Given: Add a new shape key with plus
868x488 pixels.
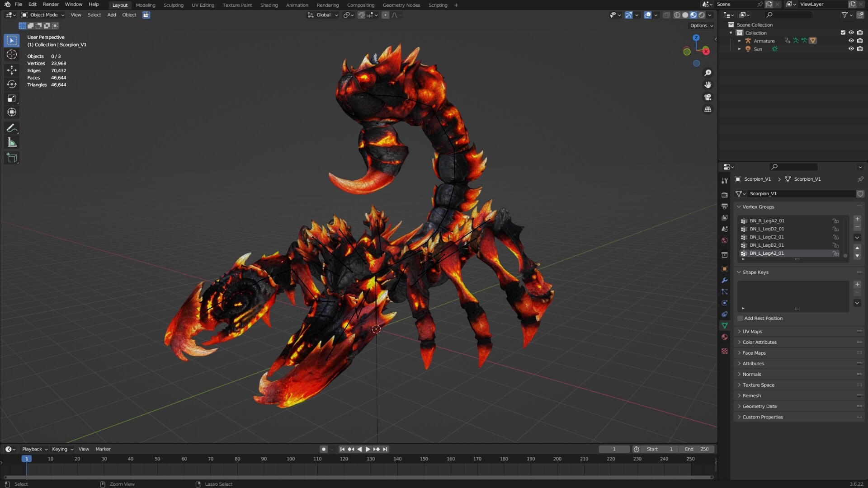Looking at the screenshot, I should click(x=857, y=285).
